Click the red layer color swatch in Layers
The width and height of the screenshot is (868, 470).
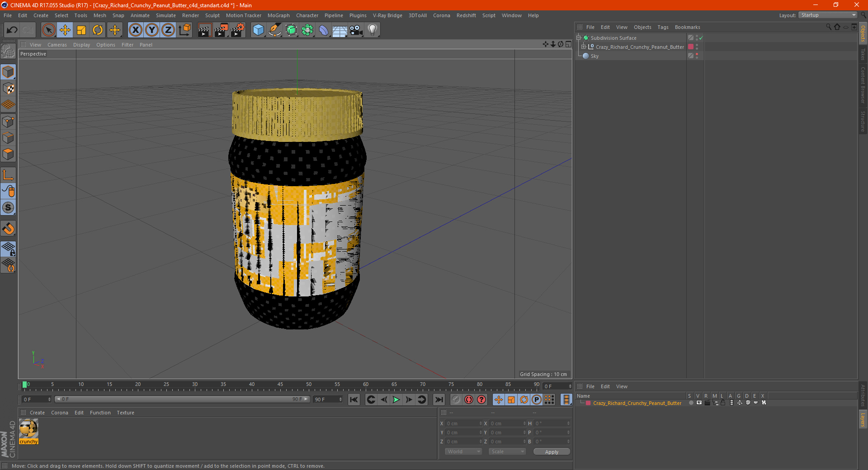588,403
